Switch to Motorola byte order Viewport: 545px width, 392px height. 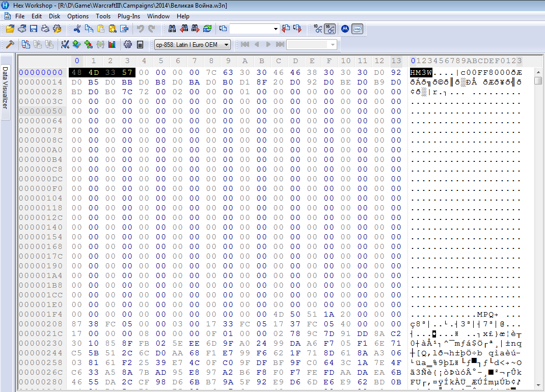(345, 29)
